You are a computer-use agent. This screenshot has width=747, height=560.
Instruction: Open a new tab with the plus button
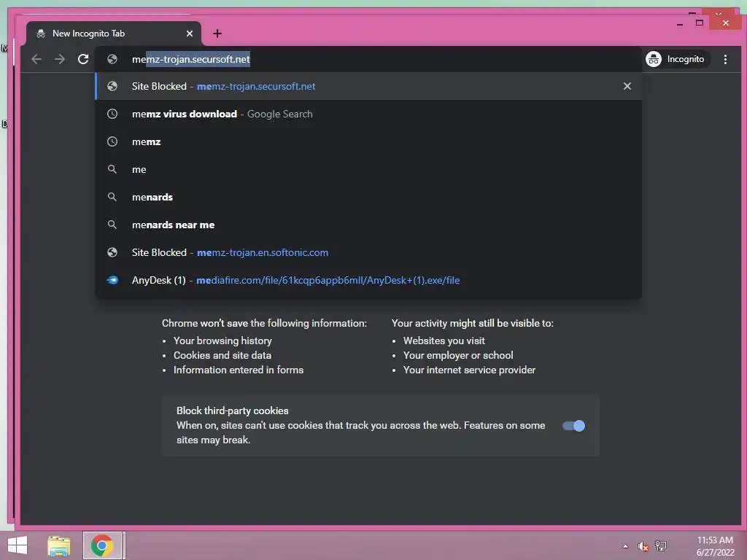(217, 34)
